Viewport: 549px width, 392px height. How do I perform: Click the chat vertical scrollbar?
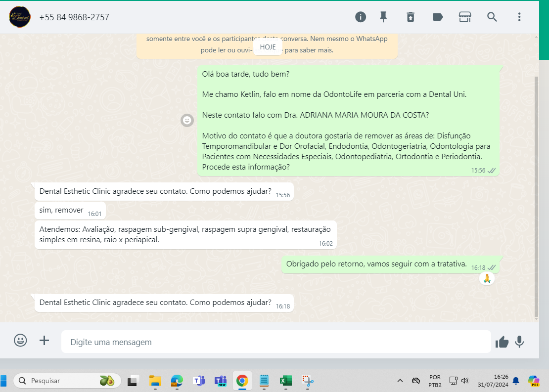pyautogui.click(x=537, y=196)
